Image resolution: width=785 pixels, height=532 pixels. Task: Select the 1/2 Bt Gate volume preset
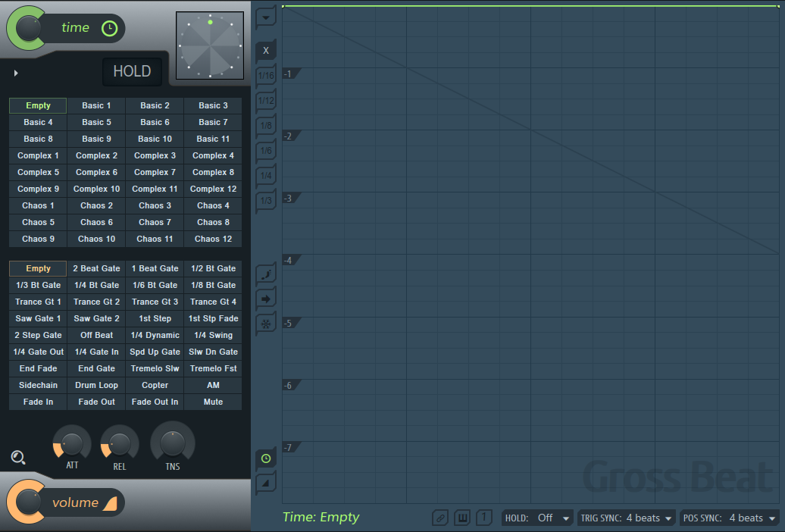click(213, 268)
